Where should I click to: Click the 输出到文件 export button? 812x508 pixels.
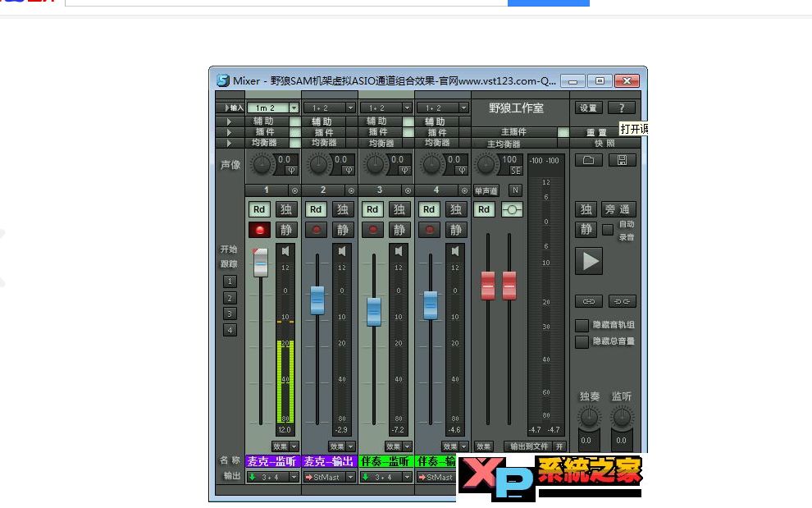tap(530, 446)
